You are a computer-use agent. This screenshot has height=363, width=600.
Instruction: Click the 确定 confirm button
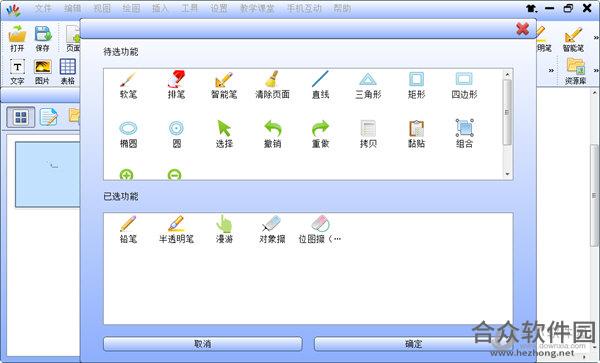(413, 344)
